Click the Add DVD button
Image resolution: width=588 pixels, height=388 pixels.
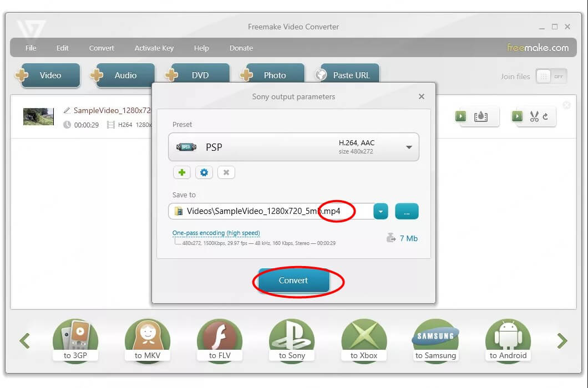(199, 74)
